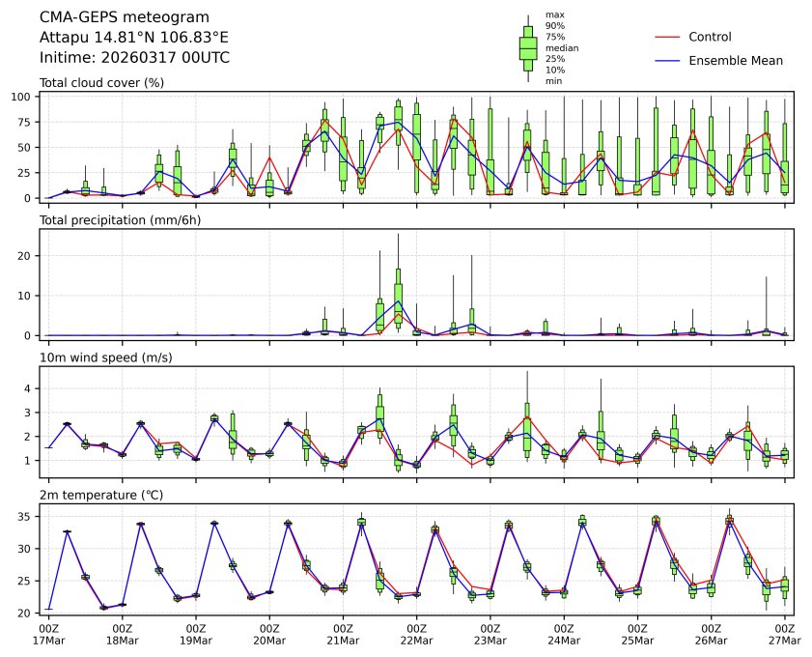Click the max label in the legend
This screenshot has width=812, height=657.
point(554,14)
